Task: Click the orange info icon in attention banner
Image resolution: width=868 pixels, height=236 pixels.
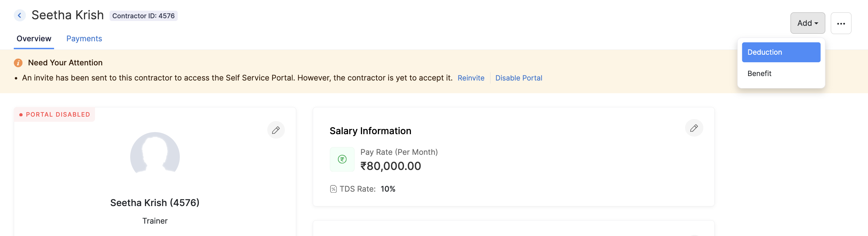Action: pyautogui.click(x=18, y=63)
